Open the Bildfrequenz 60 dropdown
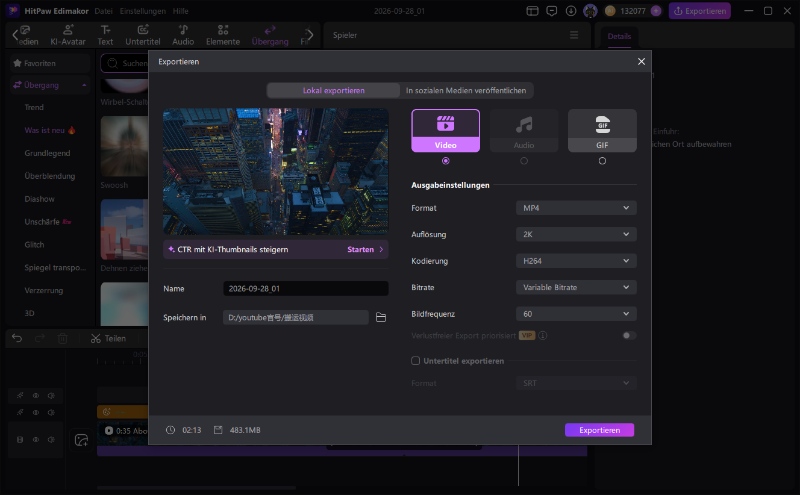The width and height of the screenshot is (800, 495). pos(576,314)
